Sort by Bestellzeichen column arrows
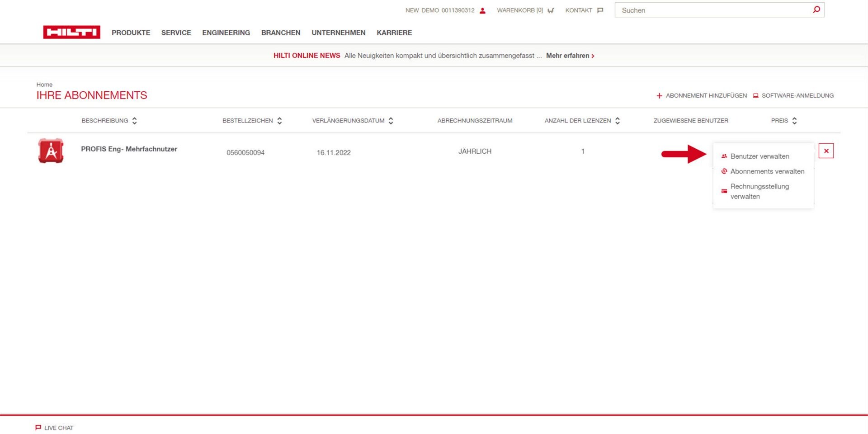868x434 pixels. click(x=279, y=121)
